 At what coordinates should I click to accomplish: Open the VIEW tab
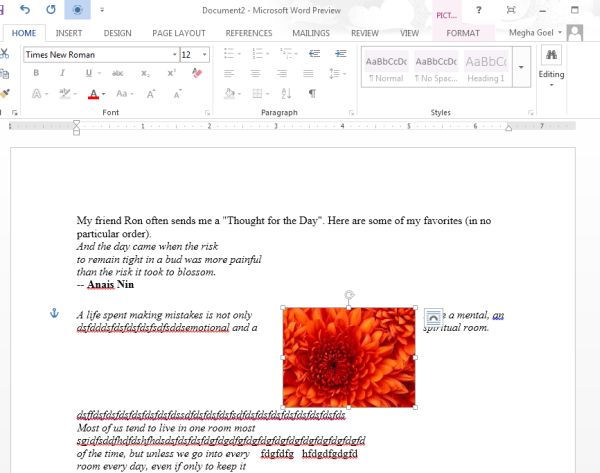[x=409, y=33]
